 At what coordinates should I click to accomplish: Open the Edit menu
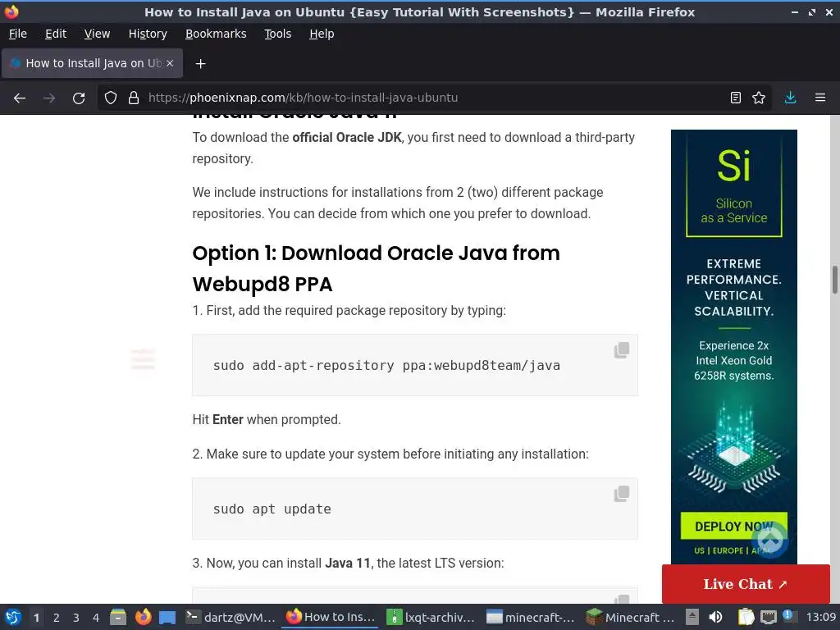click(56, 34)
